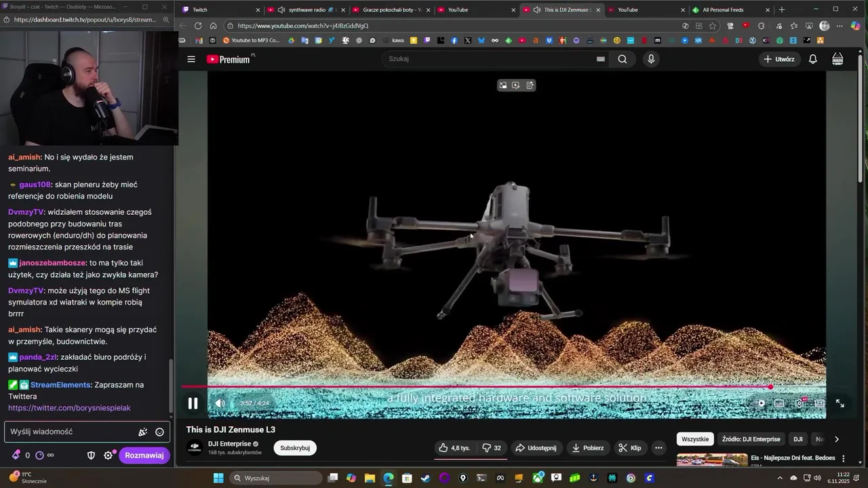Click the Rozmawiaj chat send button

click(144, 455)
